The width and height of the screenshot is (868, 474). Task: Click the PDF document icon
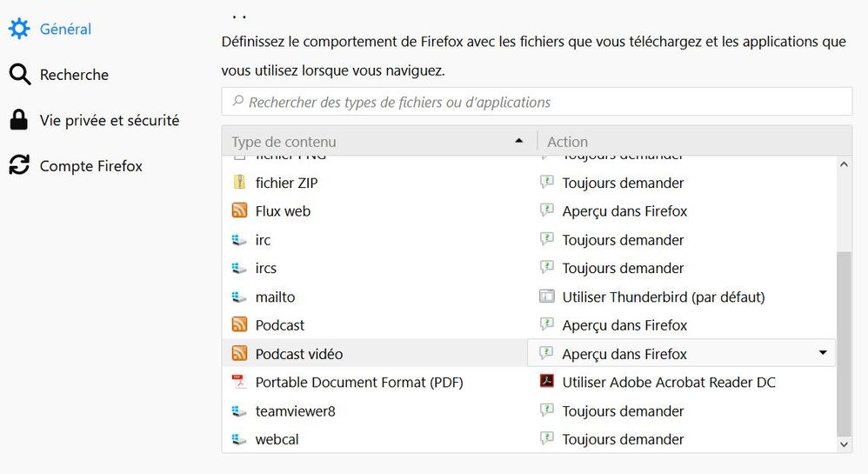click(240, 382)
